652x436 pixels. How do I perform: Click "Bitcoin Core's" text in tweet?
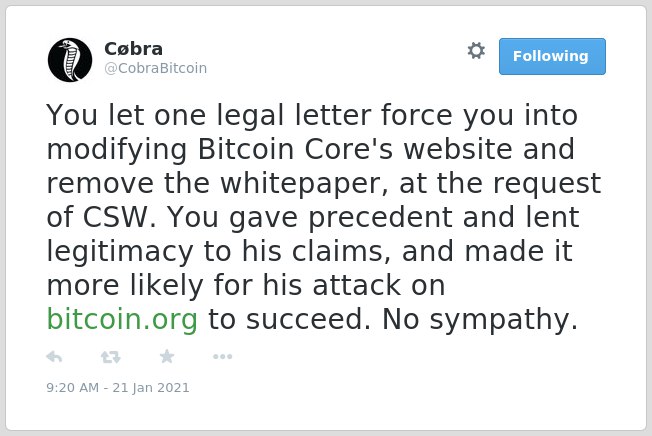coord(295,149)
